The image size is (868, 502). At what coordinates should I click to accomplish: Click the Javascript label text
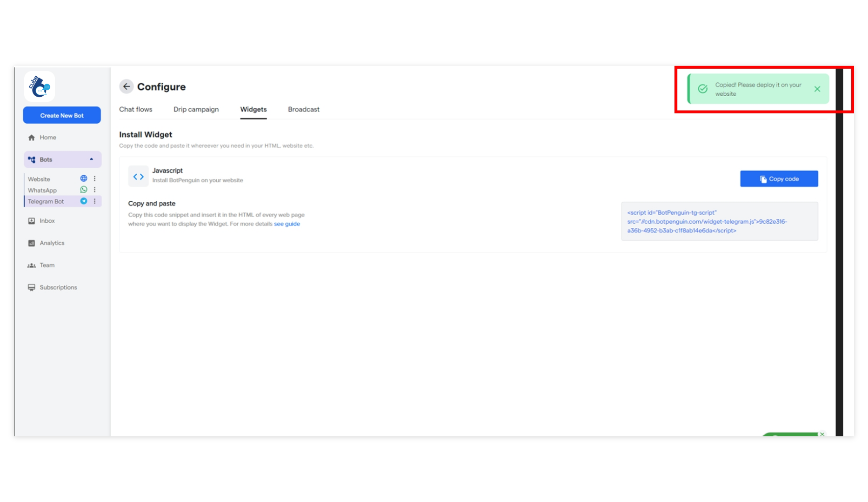(167, 171)
